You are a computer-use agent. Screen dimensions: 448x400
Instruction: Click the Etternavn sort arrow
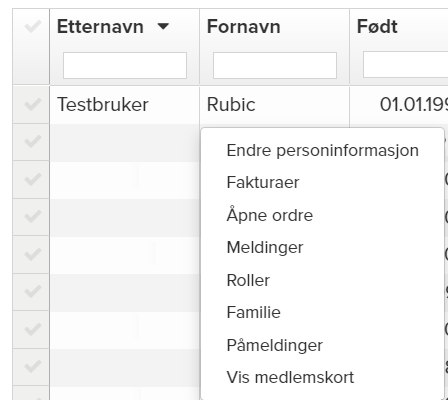click(x=163, y=26)
